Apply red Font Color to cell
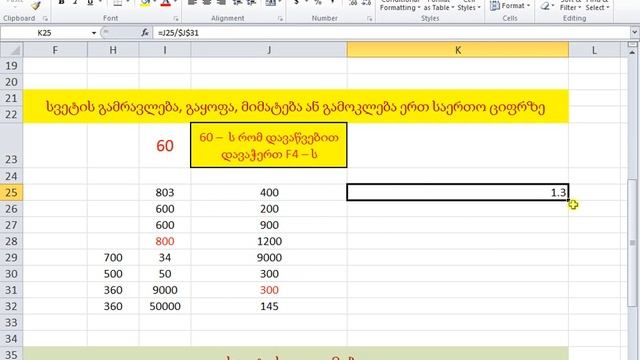Image resolution: width=640 pixels, height=360 pixels. click(x=165, y=3)
